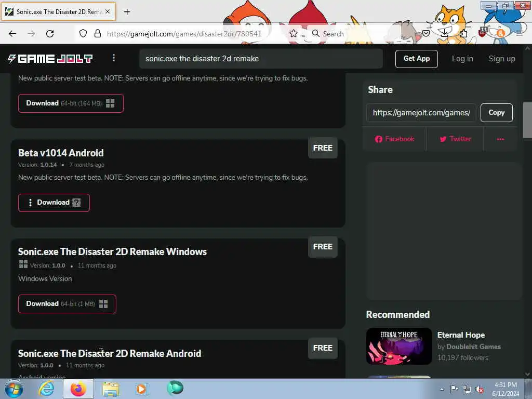Reload the current Game Jolt page
The width and height of the screenshot is (532, 399).
coord(50,34)
